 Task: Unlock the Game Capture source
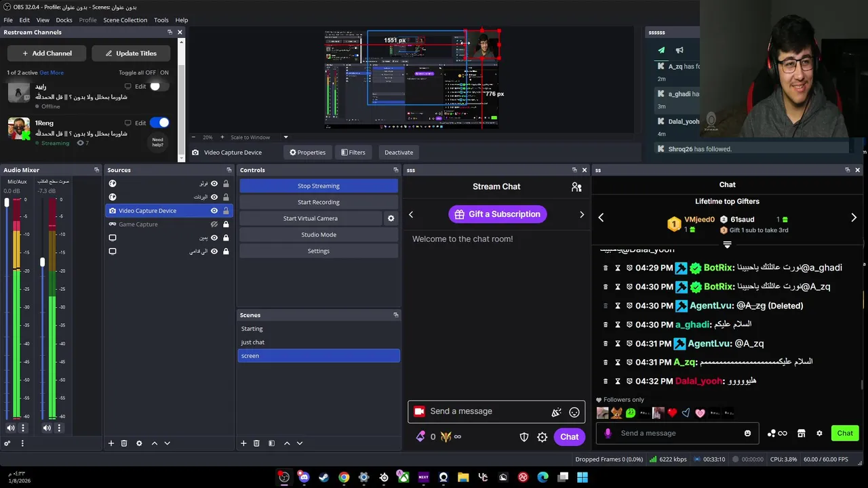(x=226, y=224)
